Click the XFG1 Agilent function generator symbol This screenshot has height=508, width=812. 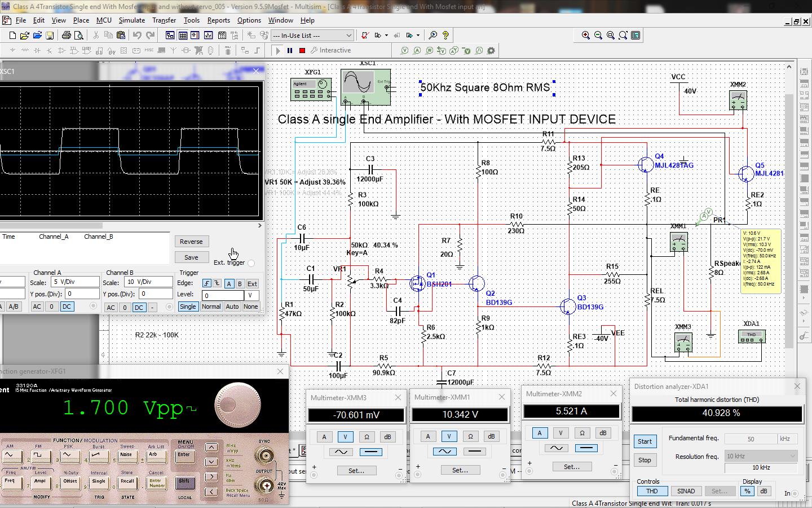point(311,90)
